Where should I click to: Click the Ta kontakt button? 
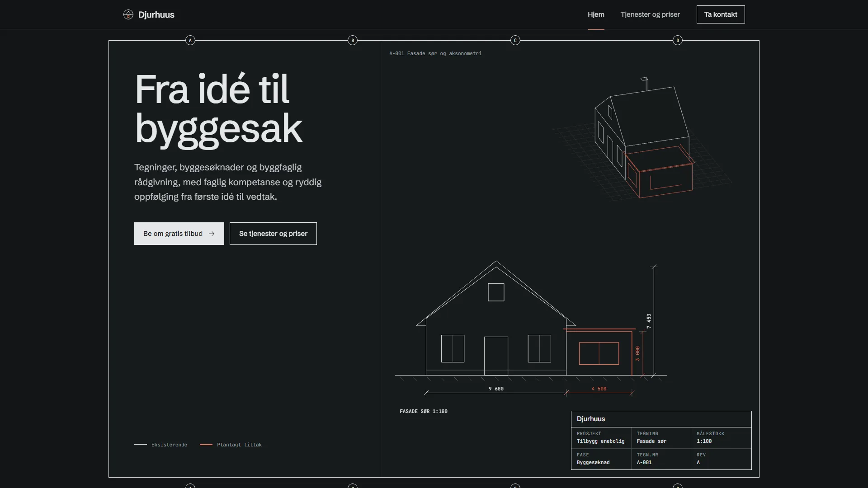tap(721, 14)
